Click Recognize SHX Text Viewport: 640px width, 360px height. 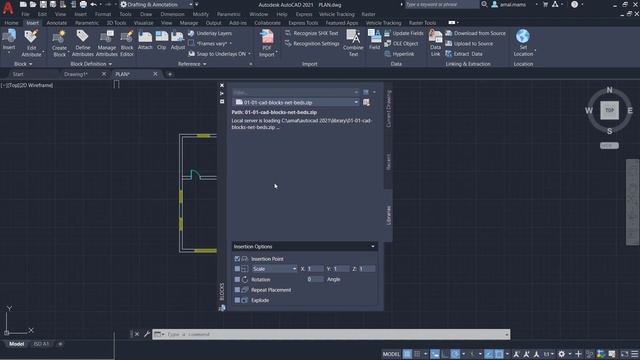point(312,33)
